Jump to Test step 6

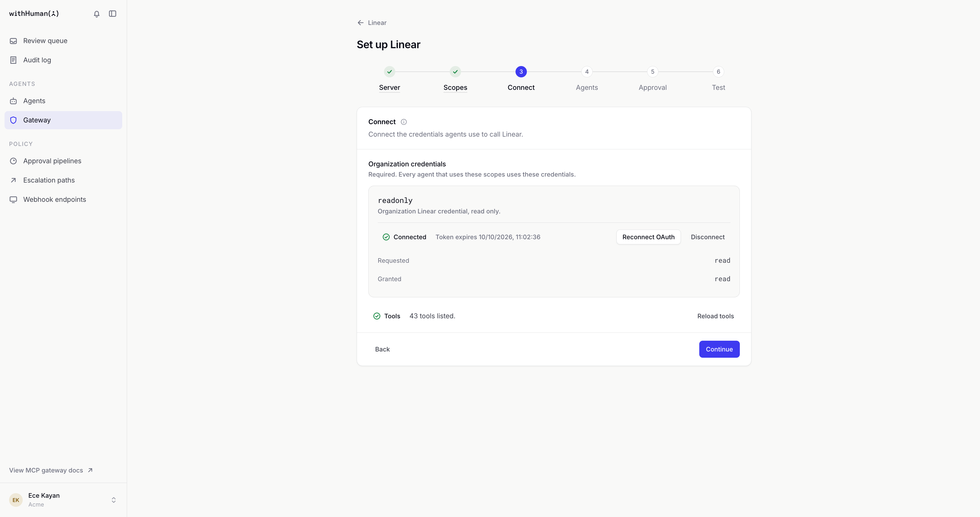pyautogui.click(x=718, y=79)
